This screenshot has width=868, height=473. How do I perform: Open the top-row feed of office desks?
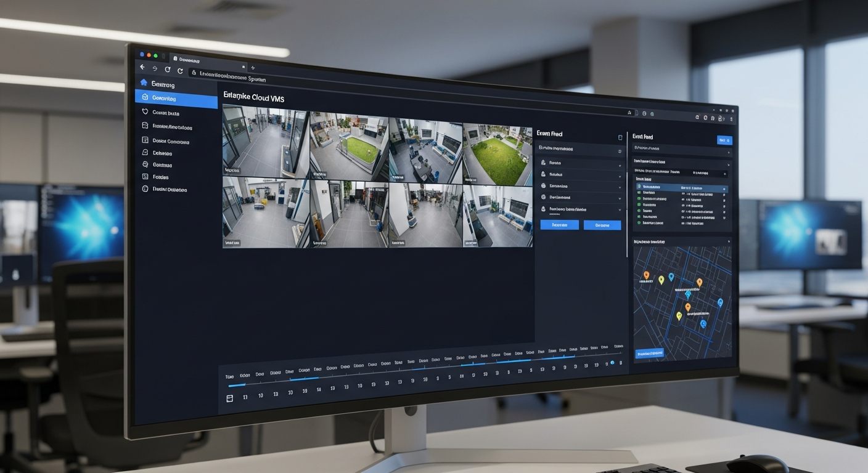pos(425,152)
